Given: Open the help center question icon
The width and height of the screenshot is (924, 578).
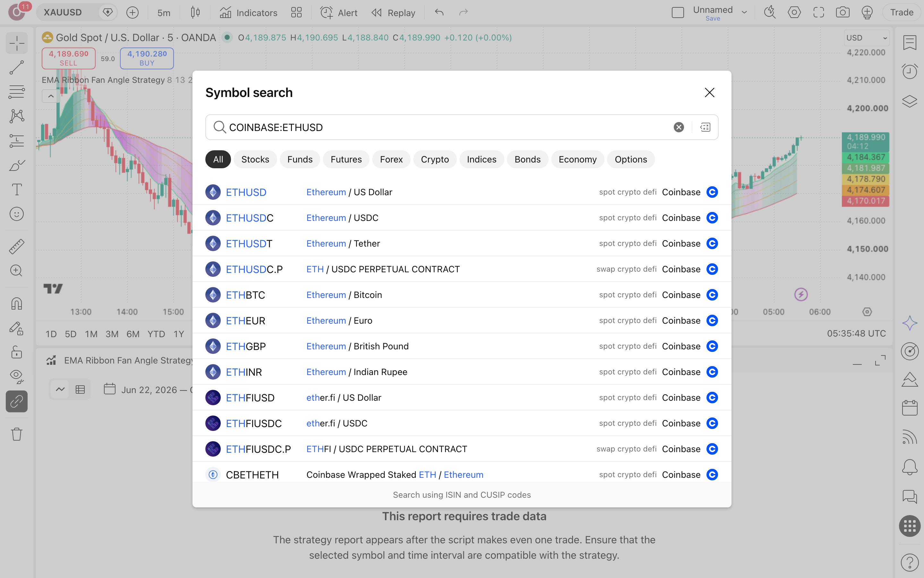Looking at the screenshot, I should pos(910,562).
